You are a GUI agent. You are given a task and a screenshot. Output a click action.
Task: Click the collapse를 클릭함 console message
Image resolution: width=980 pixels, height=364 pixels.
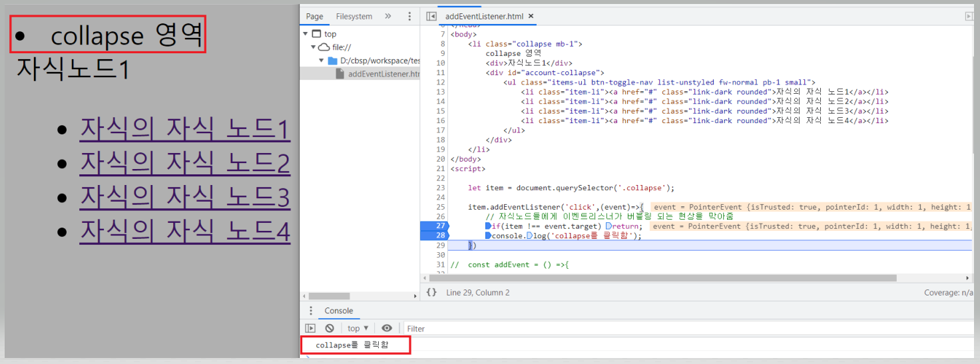click(x=352, y=345)
